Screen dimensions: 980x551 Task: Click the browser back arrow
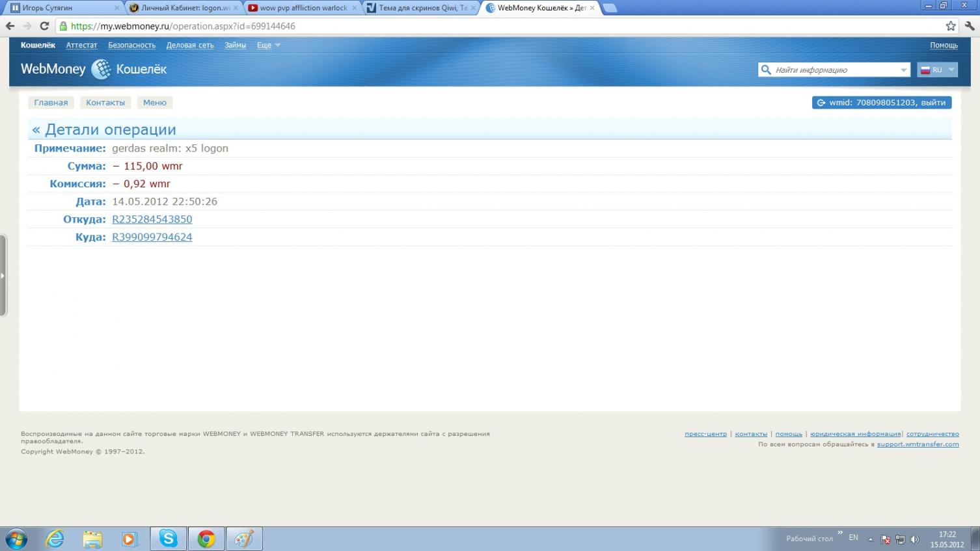point(10,26)
